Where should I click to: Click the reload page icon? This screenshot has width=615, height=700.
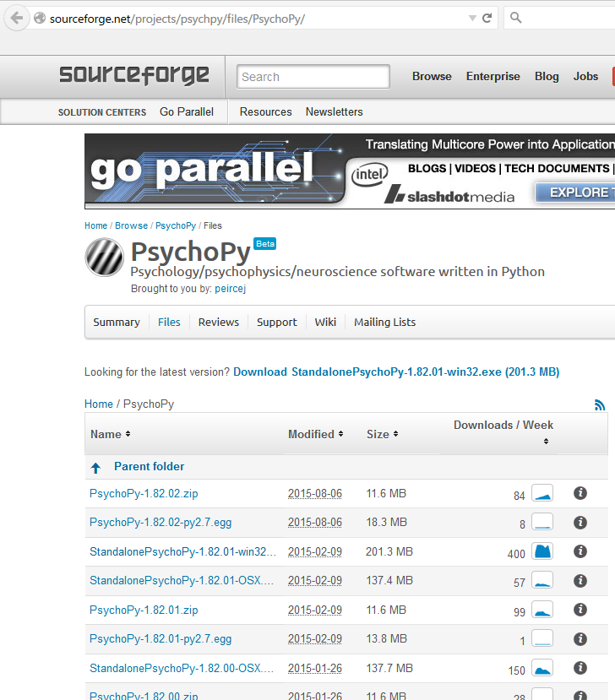coord(487,18)
